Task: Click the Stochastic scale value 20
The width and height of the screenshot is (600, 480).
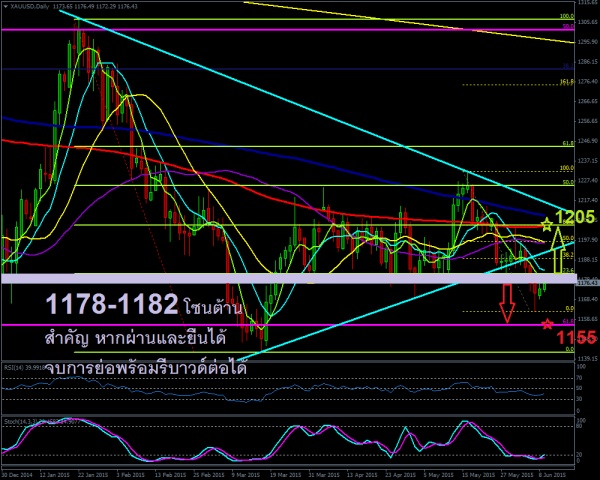Action: (579, 455)
